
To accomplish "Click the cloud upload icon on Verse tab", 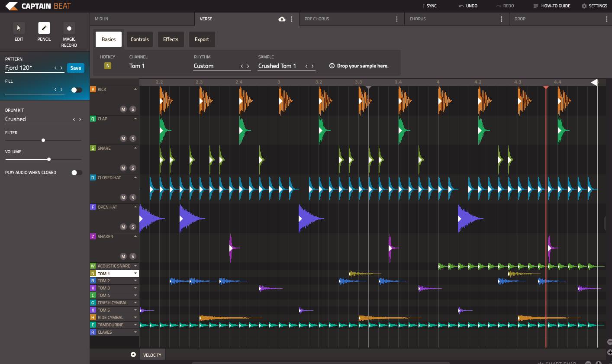I will [282, 19].
